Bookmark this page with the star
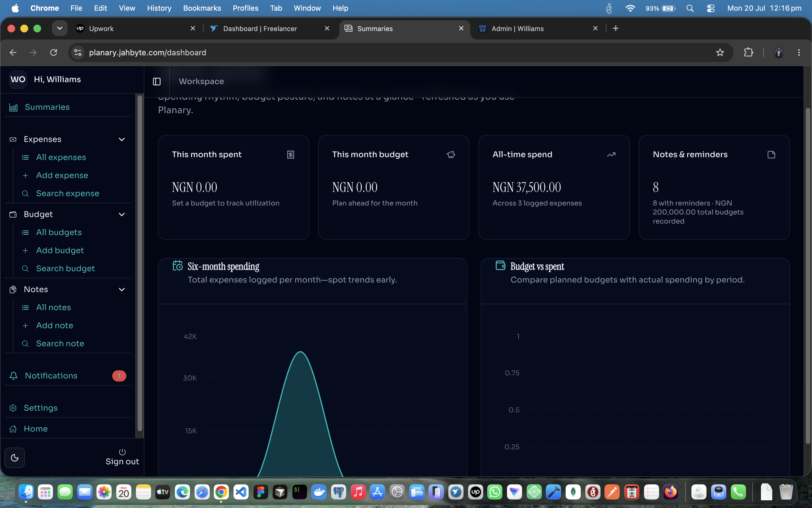The width and height of the screenshot is (812, 508). click(720, 52)
